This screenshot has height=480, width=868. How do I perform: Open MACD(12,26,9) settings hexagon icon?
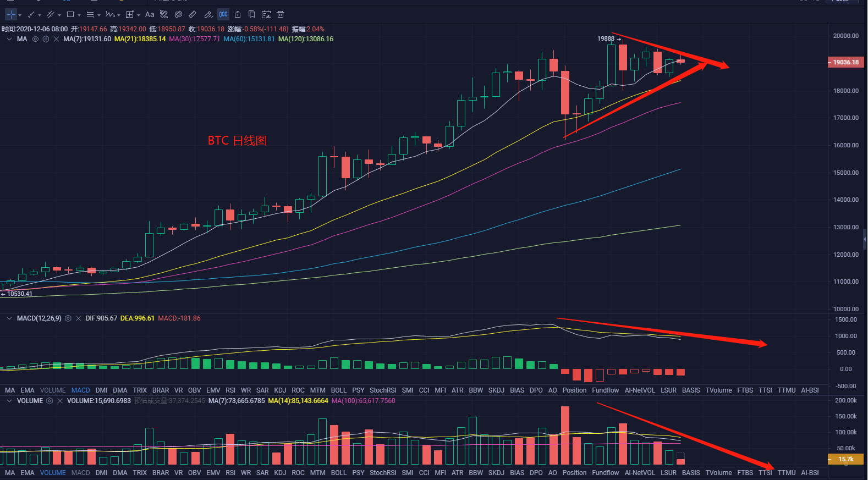pos(68,318)
